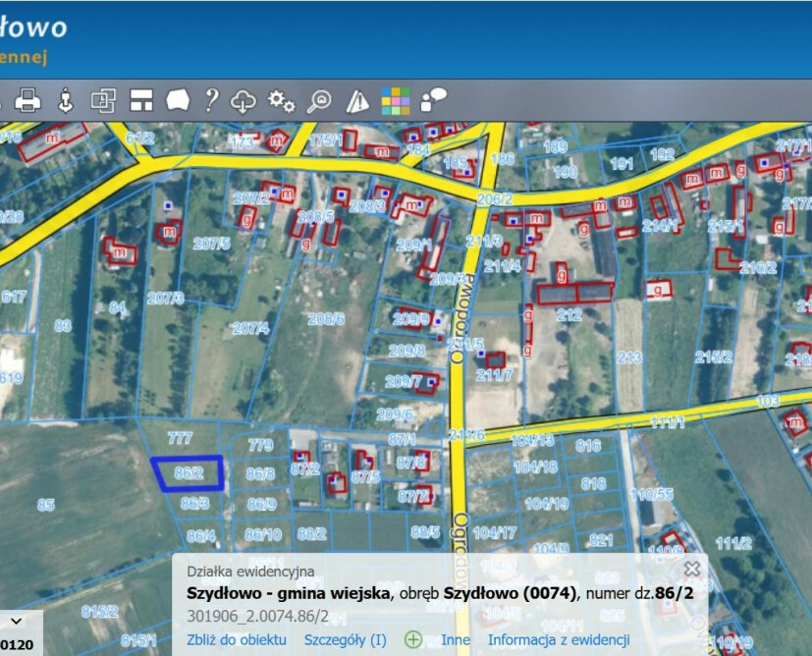The image size is (812, 656).
Task: Click parcel label 111/2
Action: pos(733,543)
